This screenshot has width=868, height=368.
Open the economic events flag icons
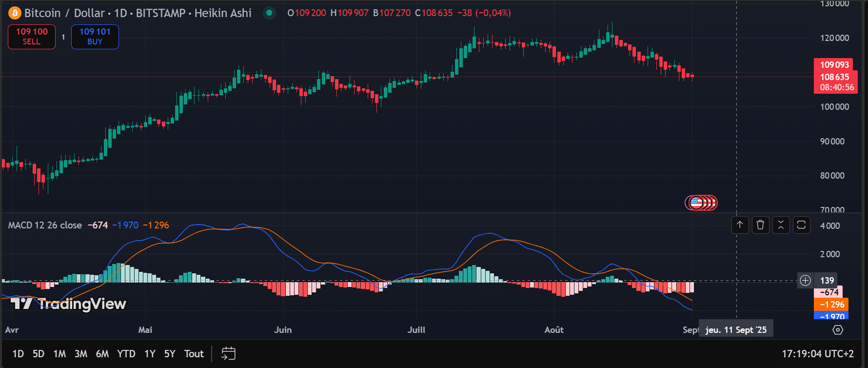[x=701, y=203]
